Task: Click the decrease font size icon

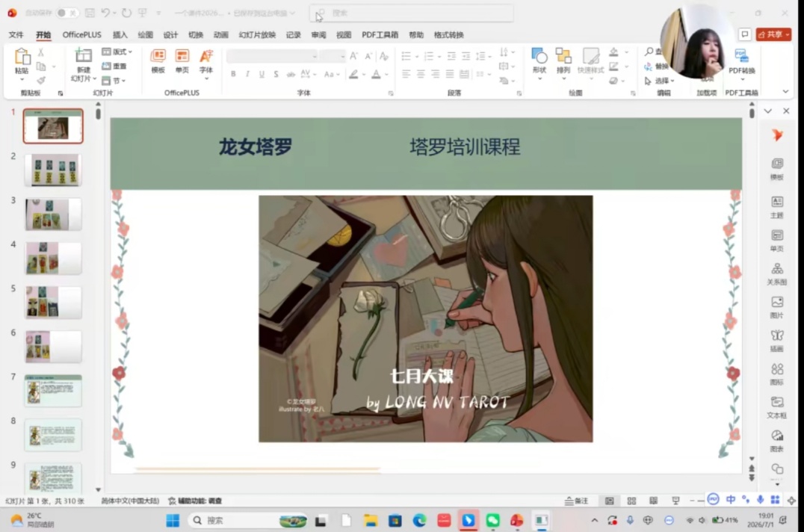Action: coord(368,56)
